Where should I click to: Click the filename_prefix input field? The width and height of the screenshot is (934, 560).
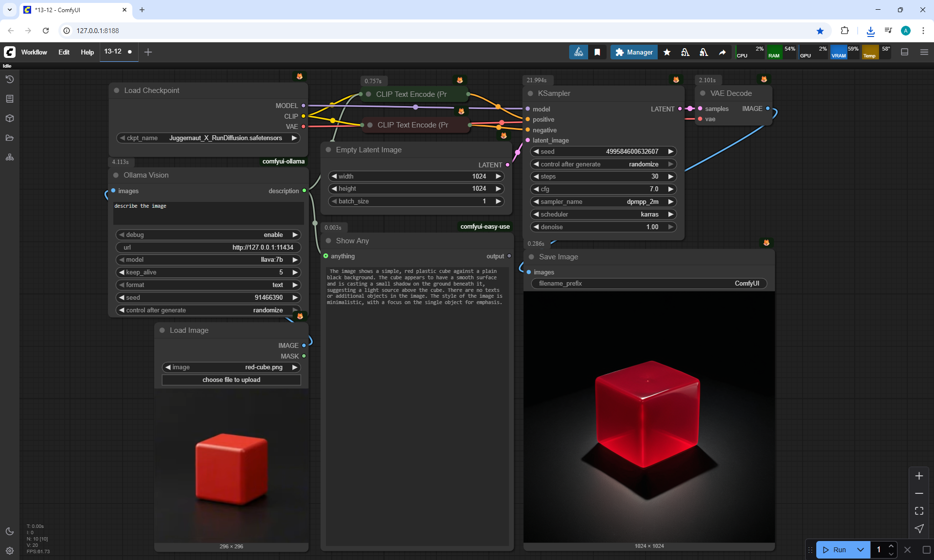click(648, 283)
